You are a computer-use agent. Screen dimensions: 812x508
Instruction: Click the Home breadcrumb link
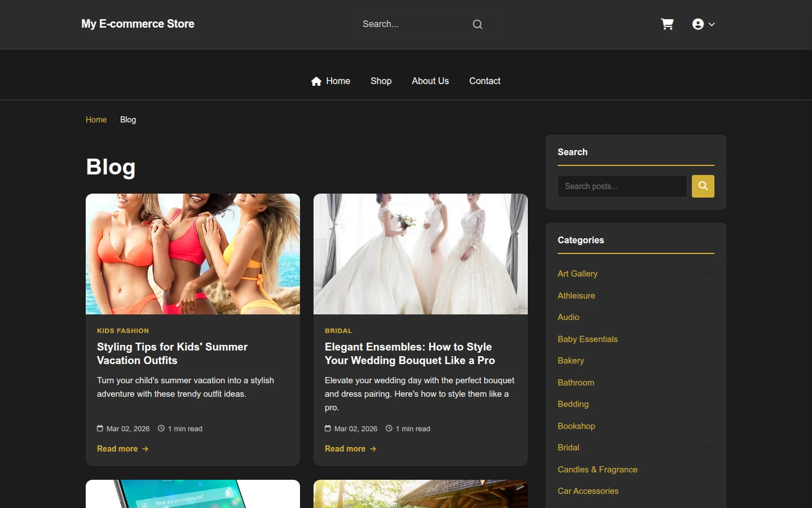(96, 120)
